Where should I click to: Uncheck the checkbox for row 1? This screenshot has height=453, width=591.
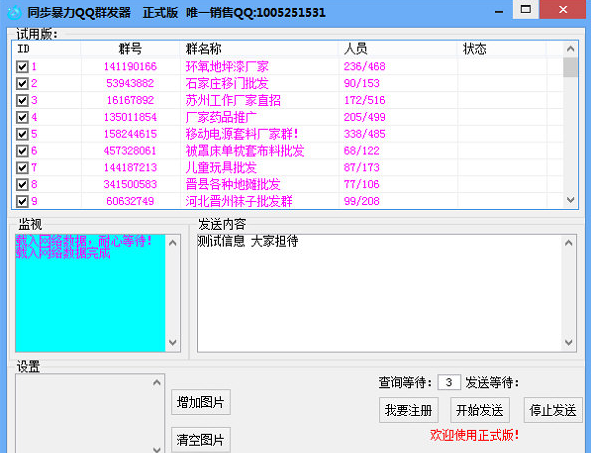pos(22,67)
